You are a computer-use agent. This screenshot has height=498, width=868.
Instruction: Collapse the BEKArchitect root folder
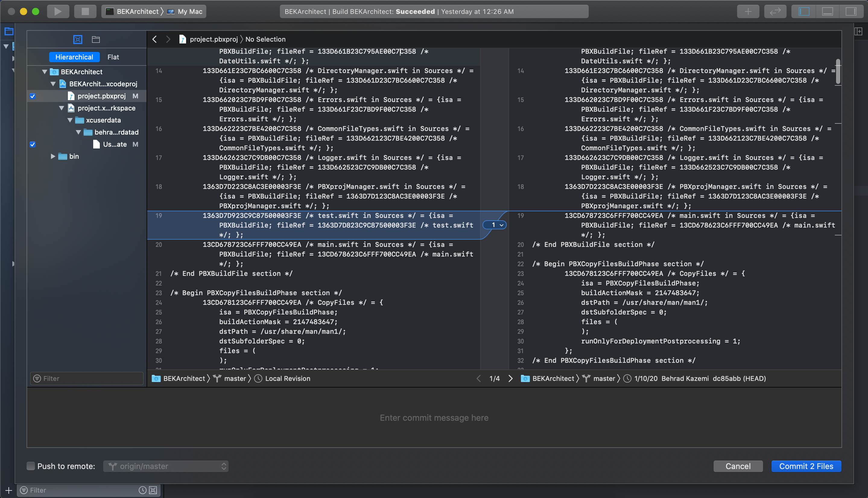click(x=44, y=72)
